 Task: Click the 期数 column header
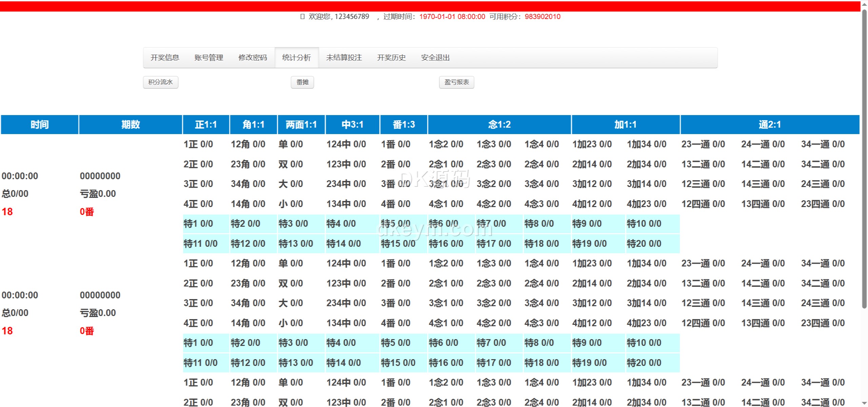[131, 125]
